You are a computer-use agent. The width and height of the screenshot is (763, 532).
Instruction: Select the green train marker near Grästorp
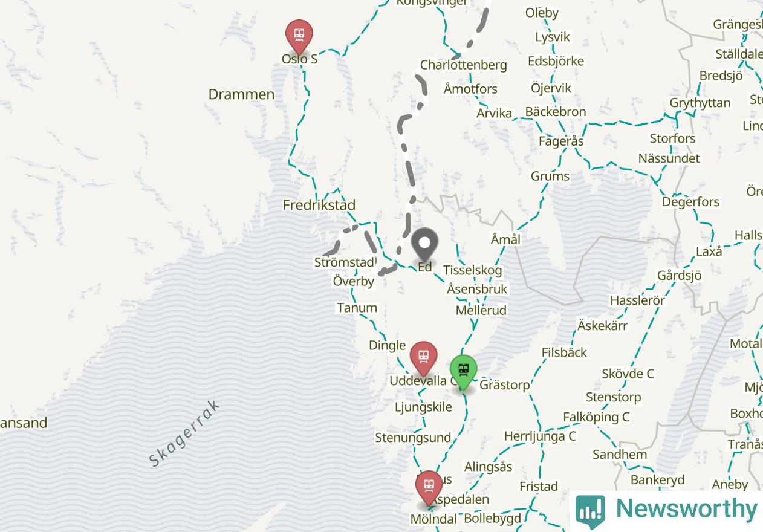463,372
